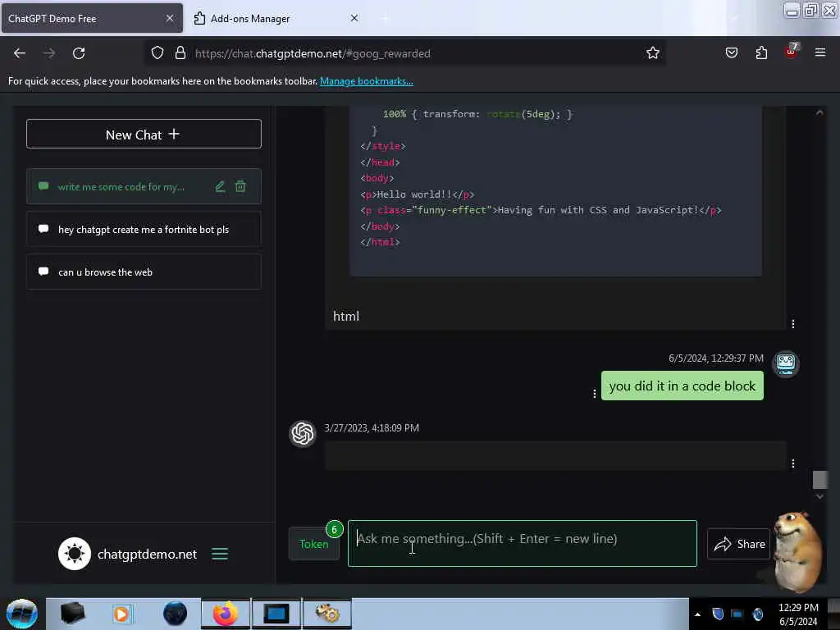Screen dimensions: 840x630
Task: Click the green token count badge
Action: (x=335, y=529)
